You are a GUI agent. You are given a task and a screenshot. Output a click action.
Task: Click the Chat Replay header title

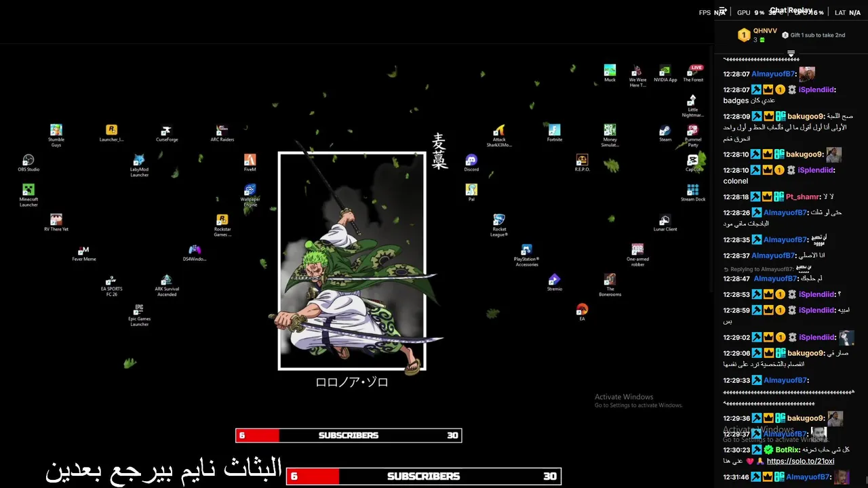[791, 10]
